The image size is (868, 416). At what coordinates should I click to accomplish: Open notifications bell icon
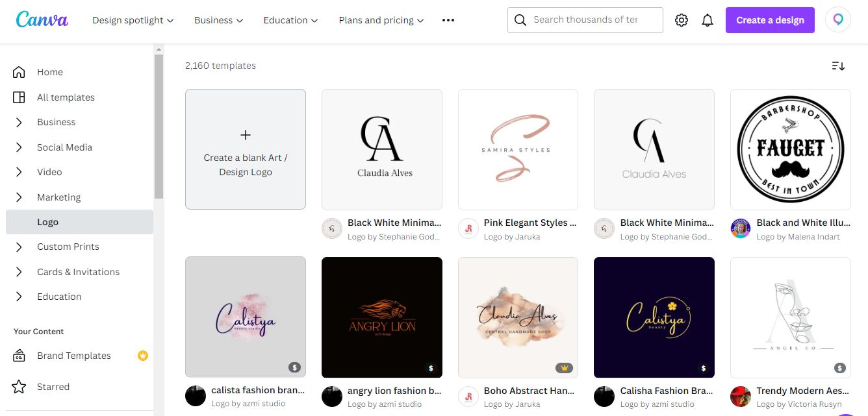click(x=708, y=20)
